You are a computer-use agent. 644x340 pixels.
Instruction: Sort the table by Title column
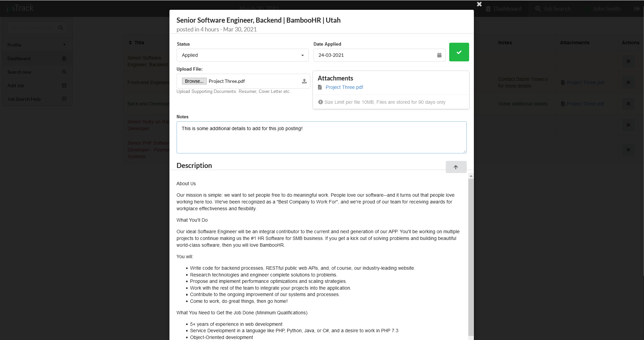click(137, 43)
